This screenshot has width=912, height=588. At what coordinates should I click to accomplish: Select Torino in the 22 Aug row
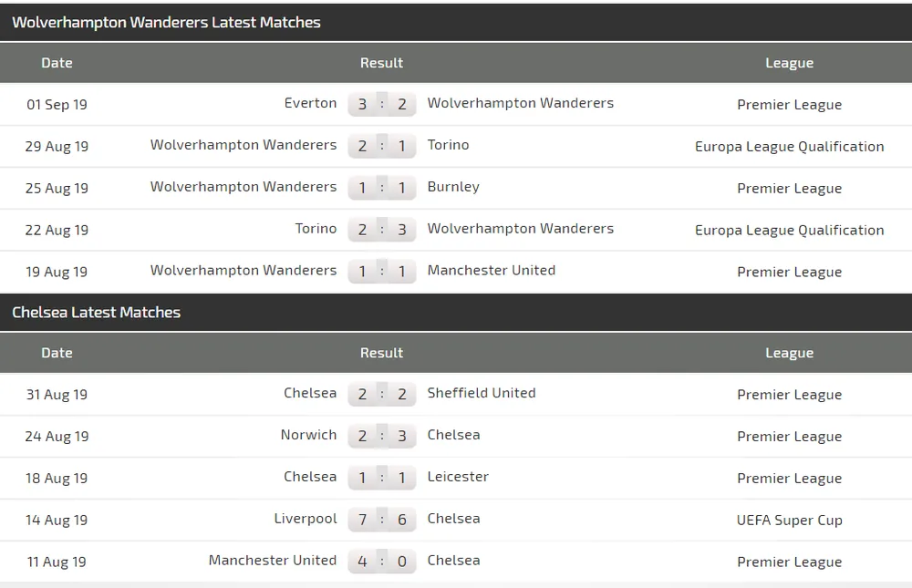(x=316, y=229)
